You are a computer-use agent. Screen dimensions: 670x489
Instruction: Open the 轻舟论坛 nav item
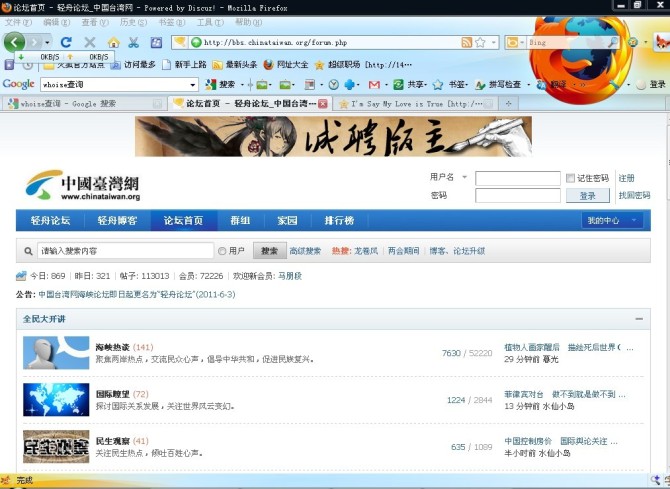[50, 221]
